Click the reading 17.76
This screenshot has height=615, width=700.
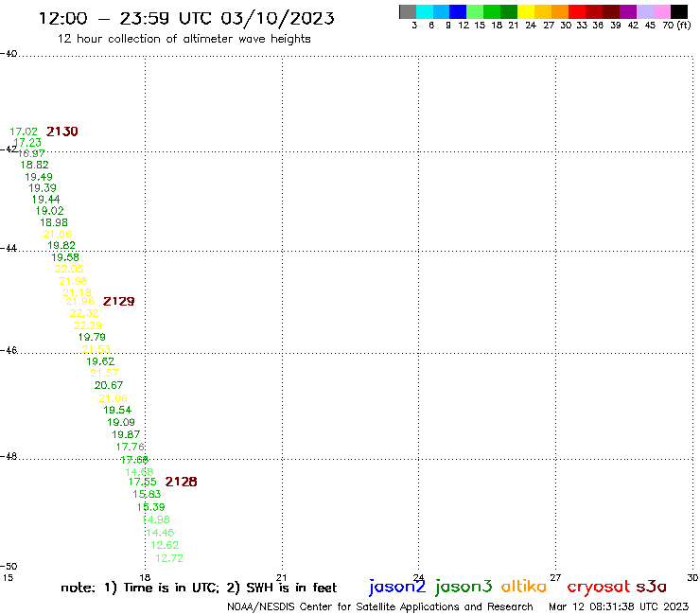[131, 447]
